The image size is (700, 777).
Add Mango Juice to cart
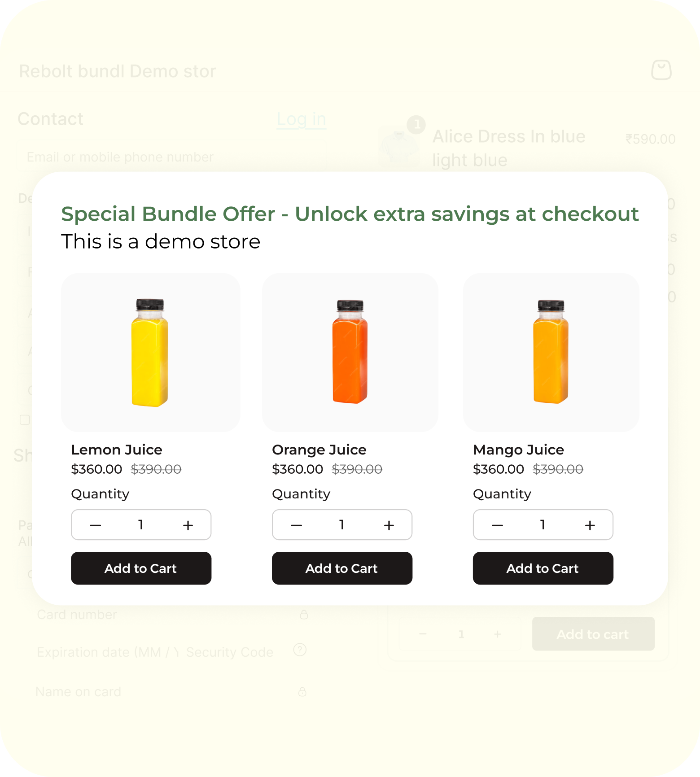[x=543, y=568]
